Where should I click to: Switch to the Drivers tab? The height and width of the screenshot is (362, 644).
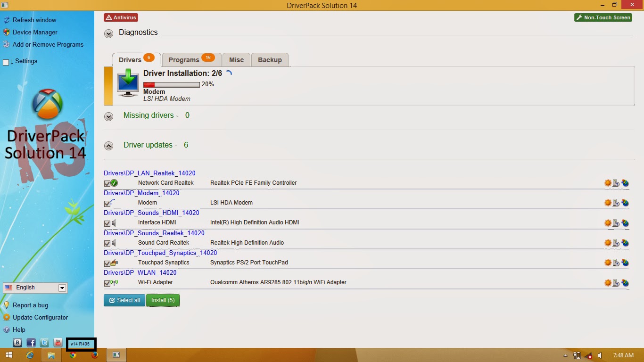point(136,59)
